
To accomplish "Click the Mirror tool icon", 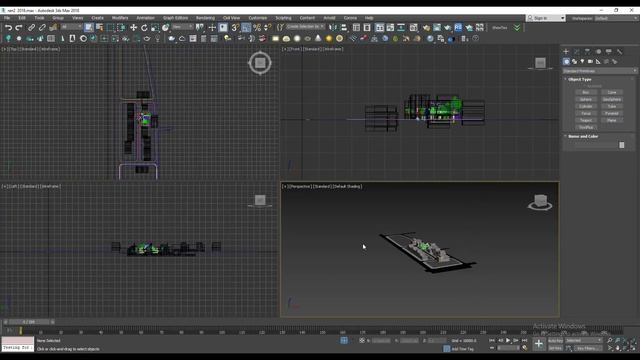I will click(x=333, y=28).
